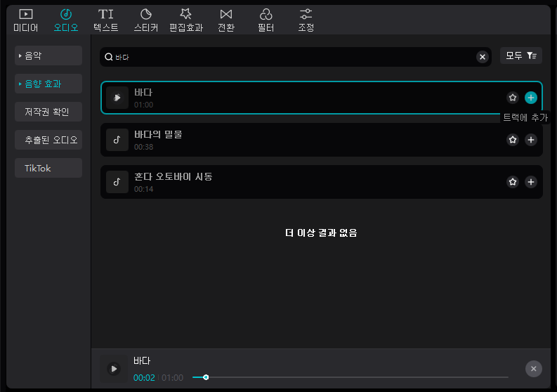Image resolution: width=557 pixels, height=392 pixels.
Task: Clear the search text with X
Action: point(482,57)
